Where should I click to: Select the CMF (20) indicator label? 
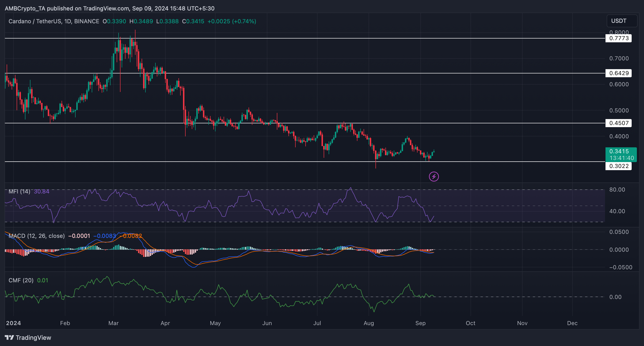(21, 280)
